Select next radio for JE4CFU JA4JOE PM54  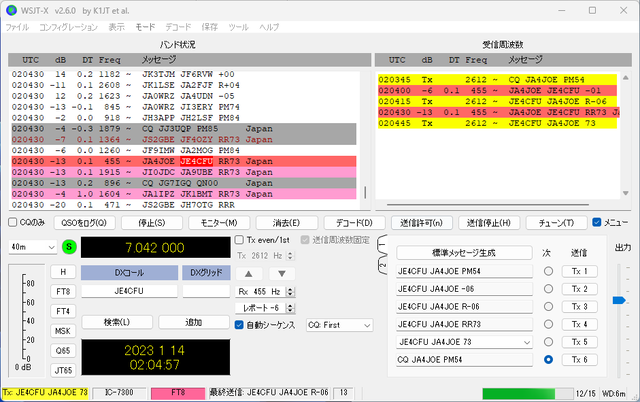coord(548,271)
